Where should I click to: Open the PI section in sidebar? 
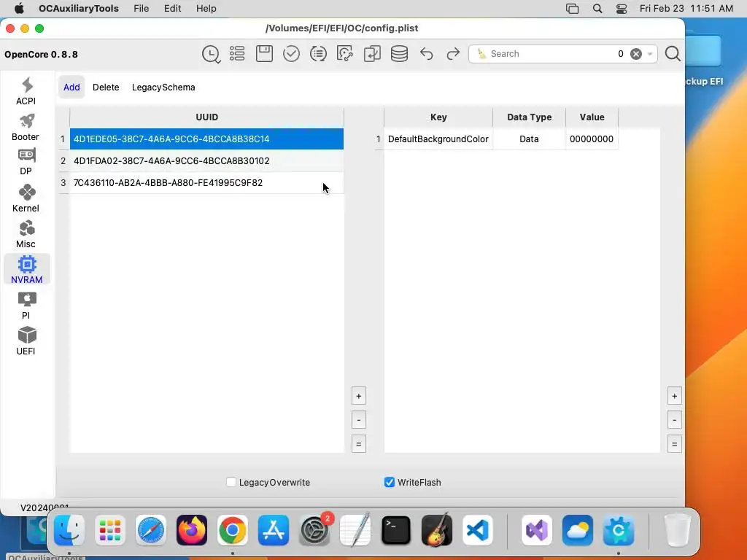coord(26,306)
